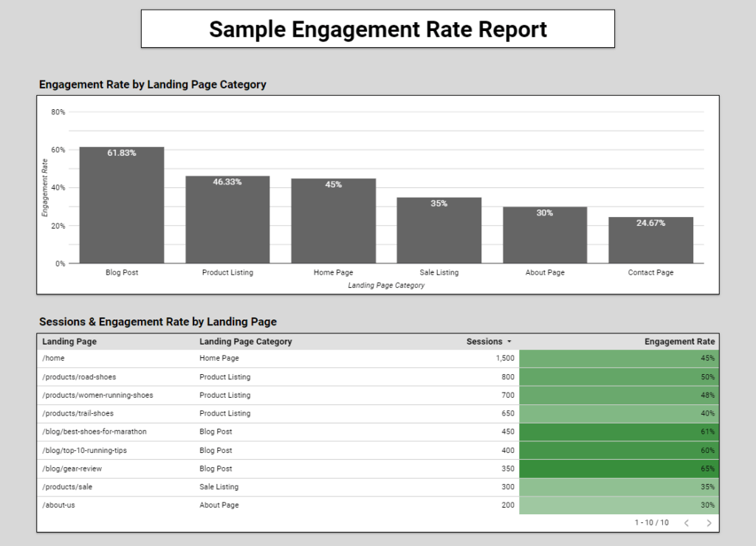756x546 pixels.
Task: Select the About Page bar showing 30%
Action: pyautogui.click(x=545, y=236)
